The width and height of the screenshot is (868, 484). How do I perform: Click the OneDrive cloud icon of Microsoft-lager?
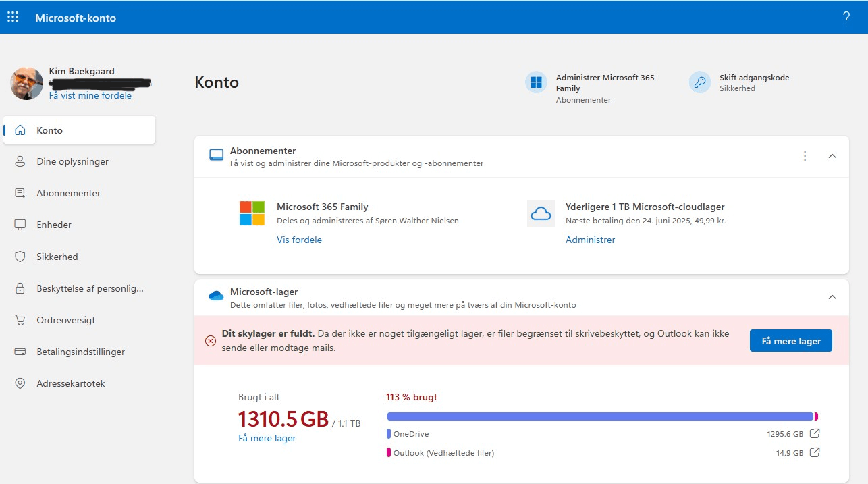coord(216,296)
